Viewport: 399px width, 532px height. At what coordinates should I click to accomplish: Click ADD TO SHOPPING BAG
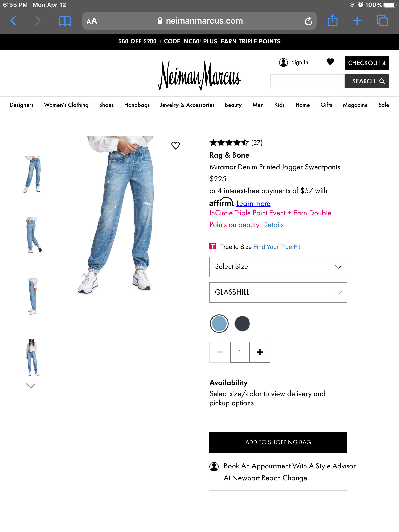[278, 443]
